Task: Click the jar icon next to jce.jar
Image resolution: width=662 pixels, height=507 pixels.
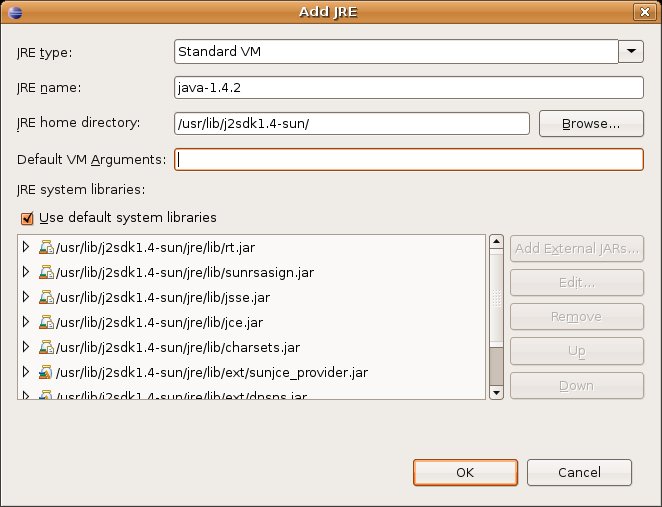Action: (46, 322)
